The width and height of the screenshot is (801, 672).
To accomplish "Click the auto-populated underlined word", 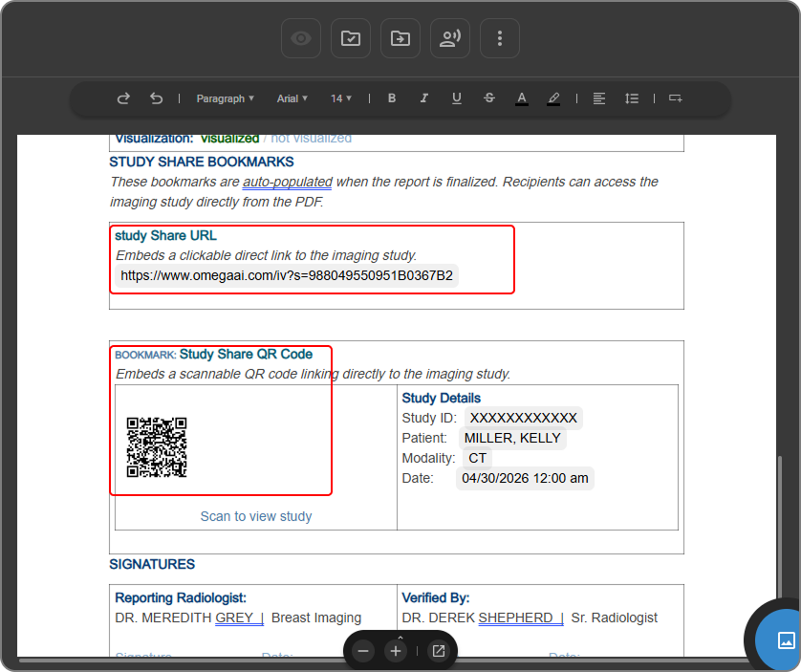I will tap(287, 182).
